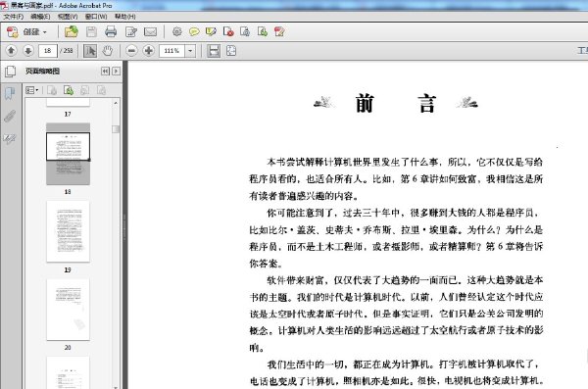588x389 pixels.
Task: Click the fourth greyed thumbnail panel icon
Action: click(x=101, y=90)
